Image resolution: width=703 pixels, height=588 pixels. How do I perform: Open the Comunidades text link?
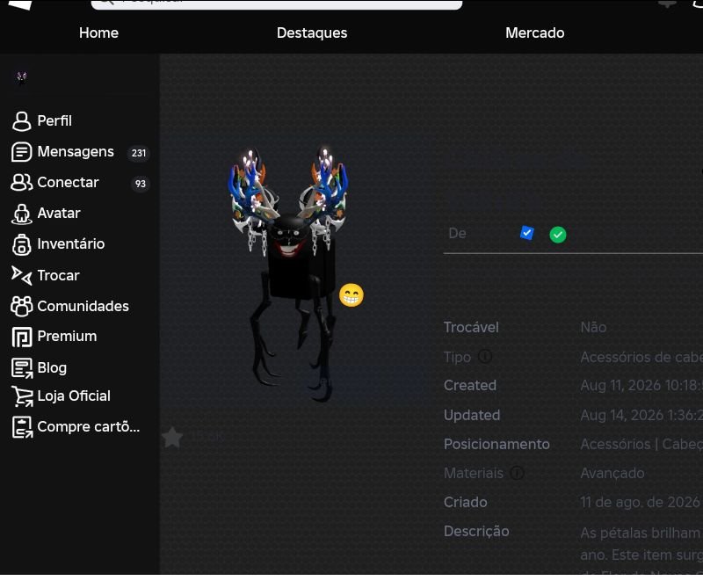click(x=83, y=307)
